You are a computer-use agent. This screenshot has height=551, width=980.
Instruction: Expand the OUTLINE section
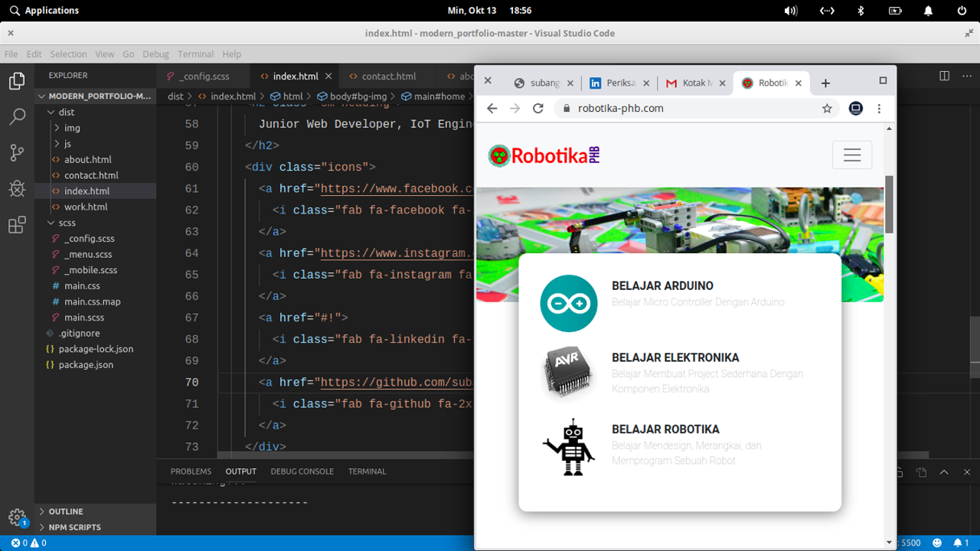(96, 511)
